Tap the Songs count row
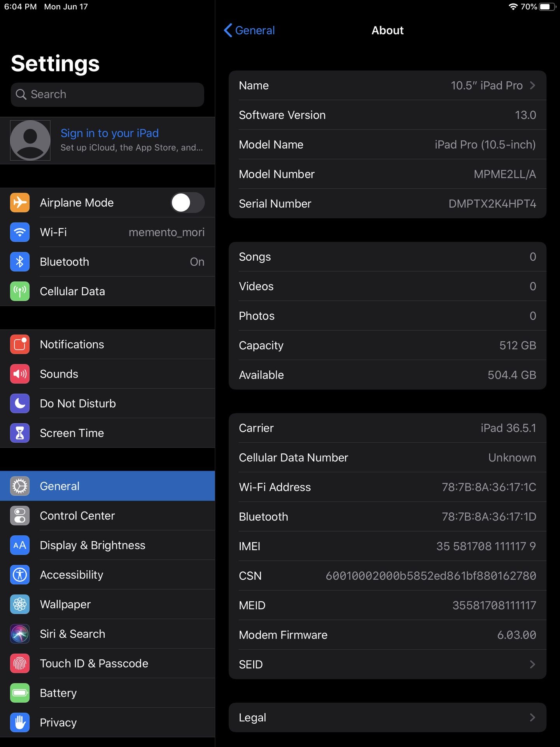The image size is (560, 747). tap(387, 256)
